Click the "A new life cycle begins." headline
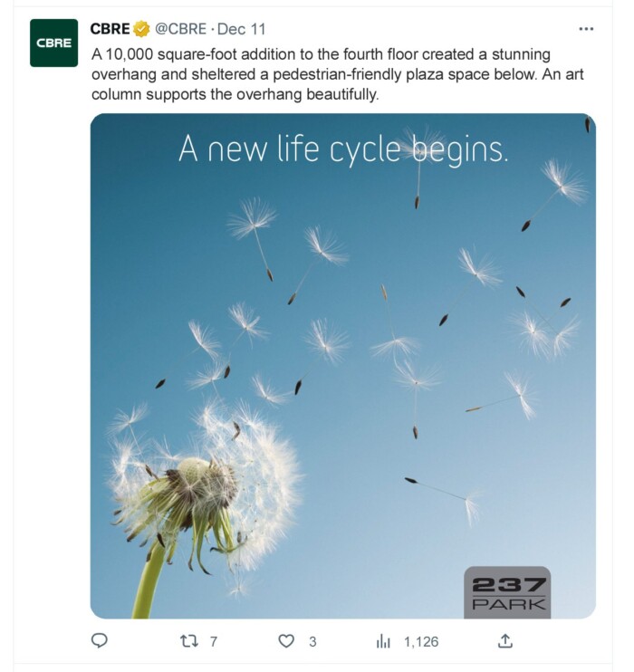The width and height of the screenshot is (634, 672). pos(343,149)
